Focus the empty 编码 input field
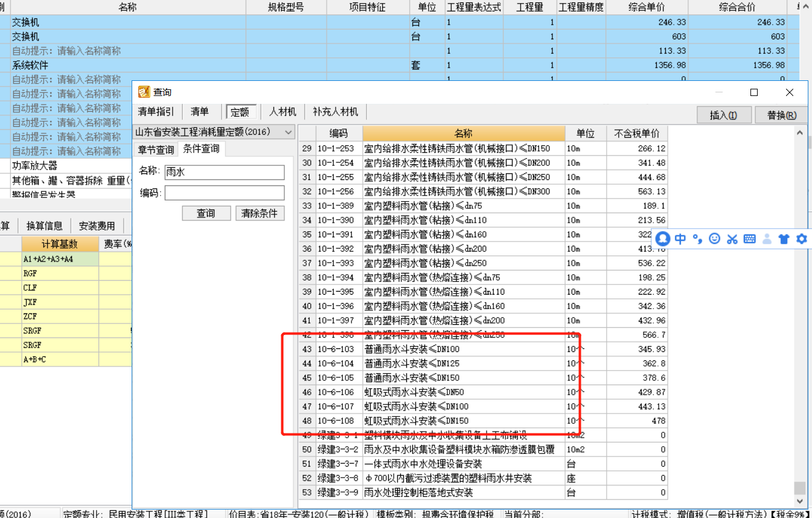812x518 pixels. point(224,193)
